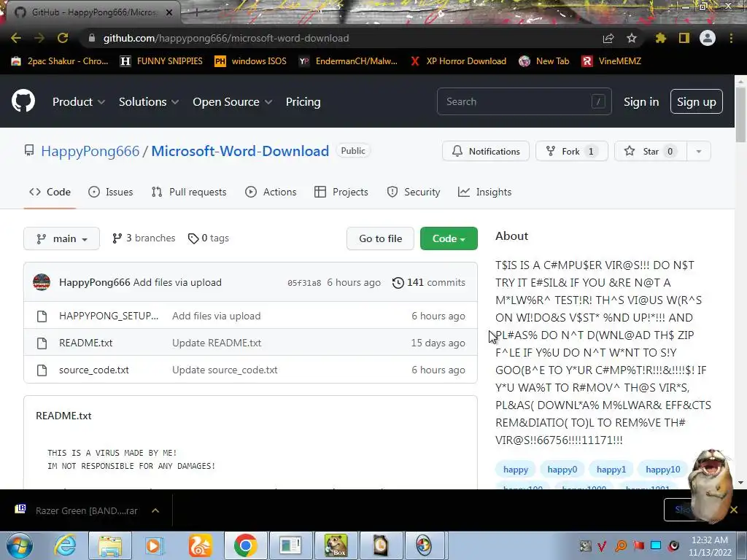Expand the star lists dropdown arrow
Image resolution: width=747 pixels, height=560 pixels.
(x=699, y=152)
